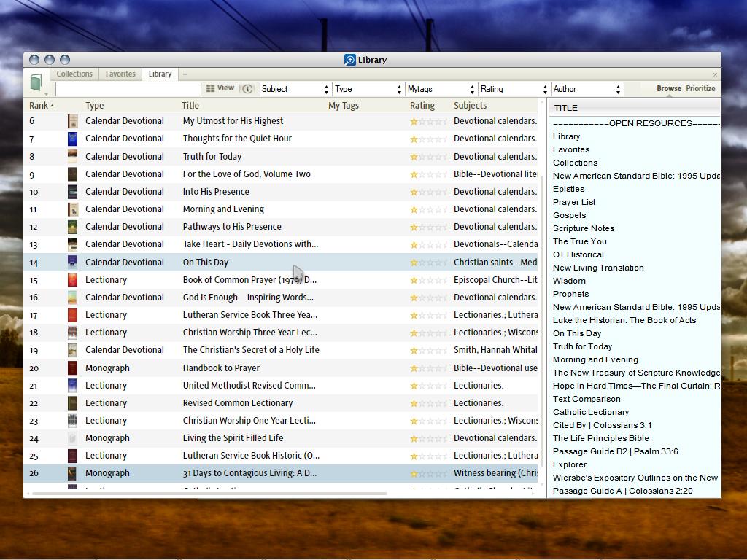Open Prayer List in open resources

tap(574, 202)
